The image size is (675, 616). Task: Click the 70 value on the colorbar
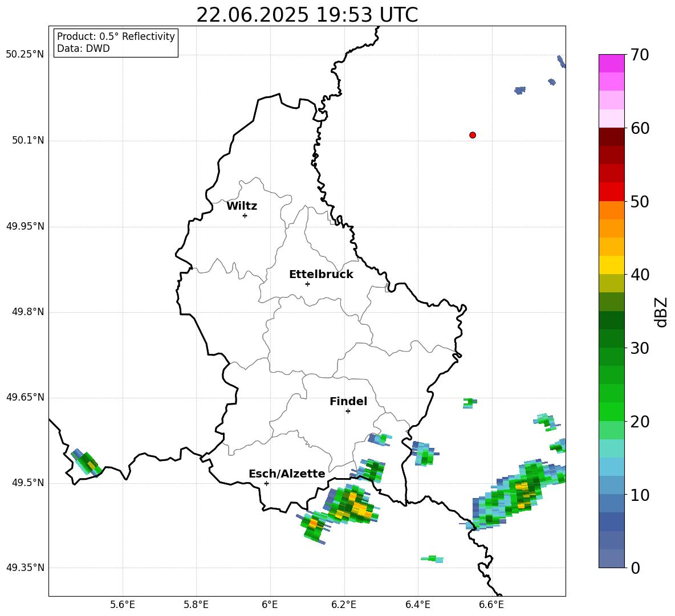640,55
